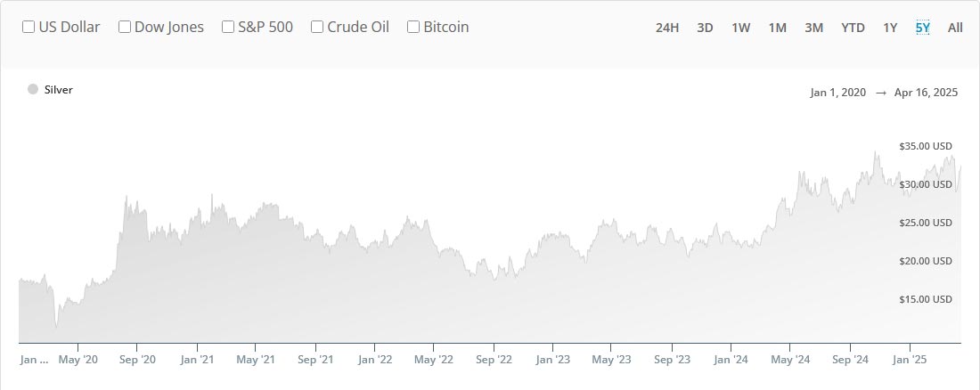Click the Jan 1, 2020 start date
Screen dimensions: 980x390
pyautogui.click(x=838, y=93)
